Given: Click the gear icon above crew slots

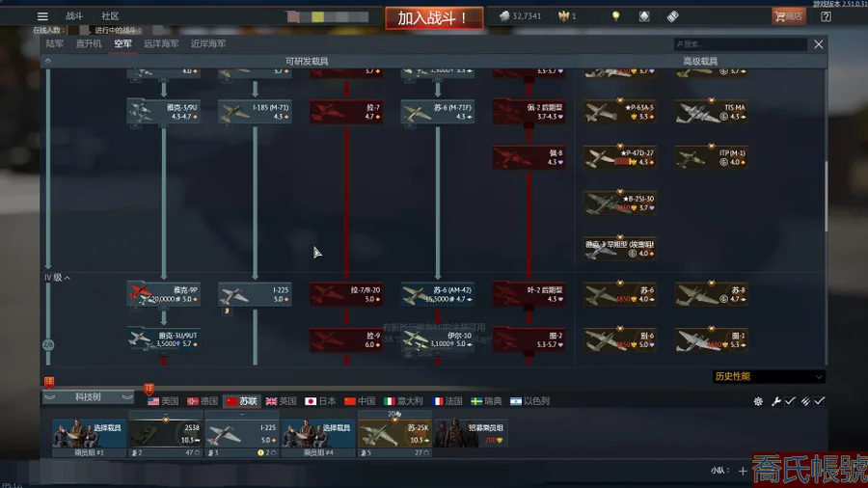Looking at the screenshot, I should click(x=758, y=401).
